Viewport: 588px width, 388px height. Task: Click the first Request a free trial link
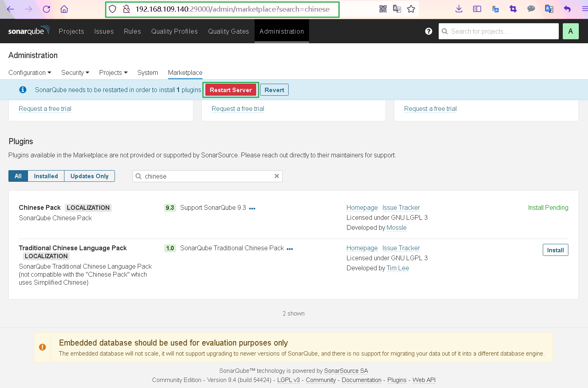coord(45,109)
